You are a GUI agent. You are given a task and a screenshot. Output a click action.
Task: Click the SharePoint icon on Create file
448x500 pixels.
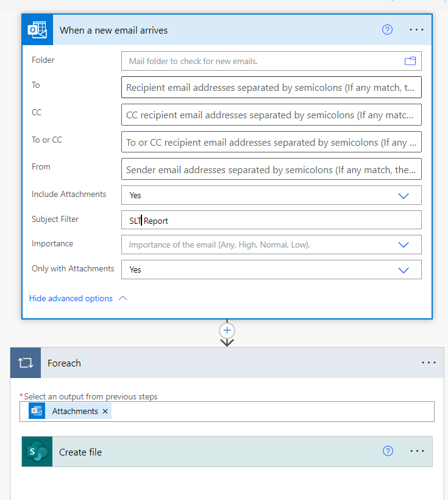[x=37, y=452]
